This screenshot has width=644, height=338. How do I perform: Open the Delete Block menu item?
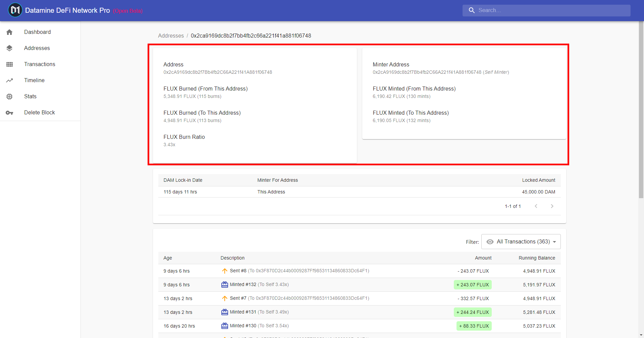(x=40, y=113)
